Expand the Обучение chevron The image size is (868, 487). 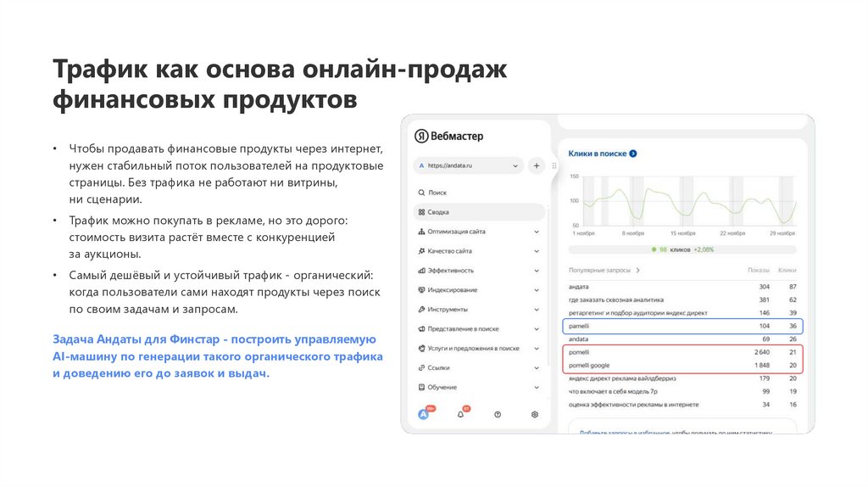tap(537, 387)
